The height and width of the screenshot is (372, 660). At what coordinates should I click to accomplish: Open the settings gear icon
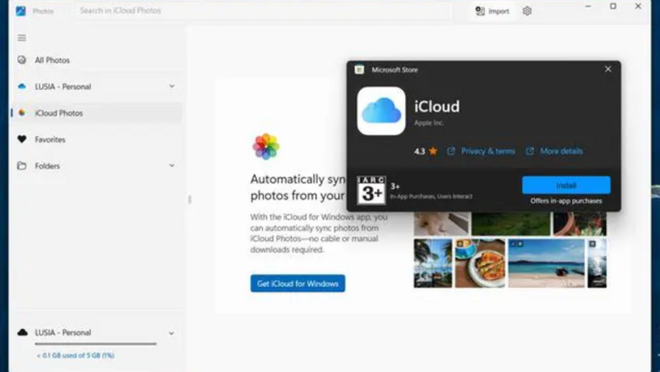click(x=527, y=11)
